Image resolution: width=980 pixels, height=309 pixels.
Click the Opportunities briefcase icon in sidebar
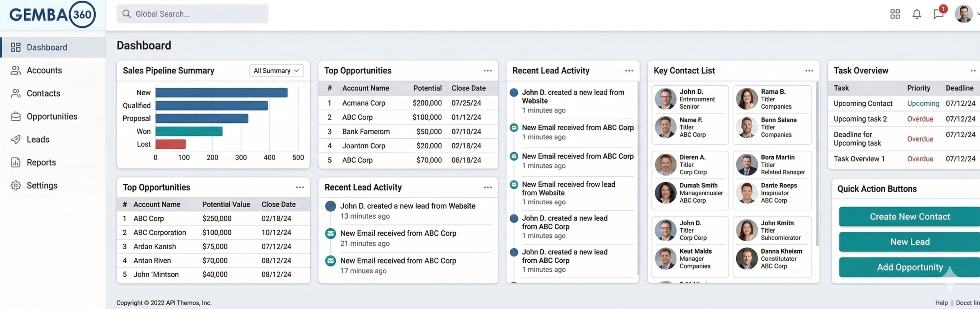click(16, 117)
